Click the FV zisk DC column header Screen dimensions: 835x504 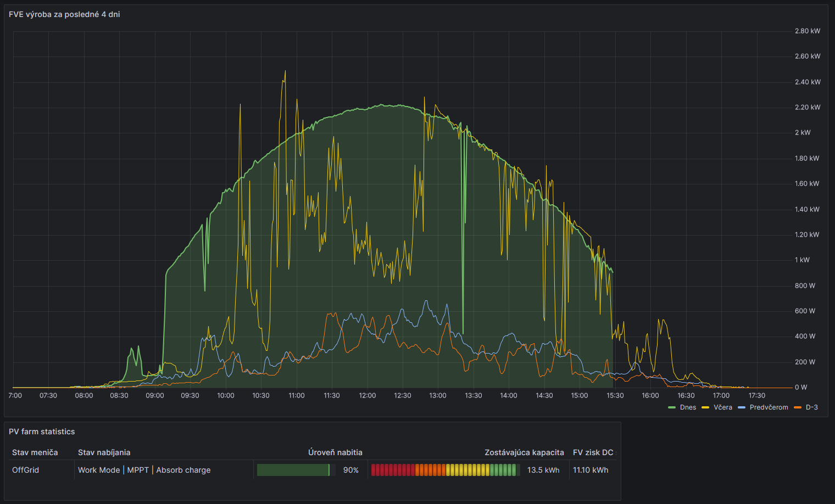pos(593,452)
